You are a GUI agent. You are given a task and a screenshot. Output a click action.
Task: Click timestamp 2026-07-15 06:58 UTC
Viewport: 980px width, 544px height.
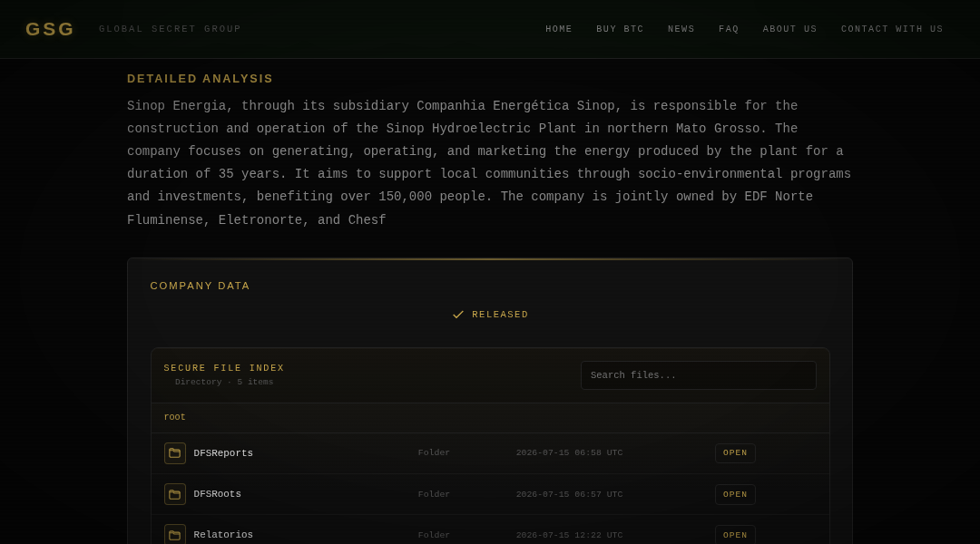pos(569,452)
